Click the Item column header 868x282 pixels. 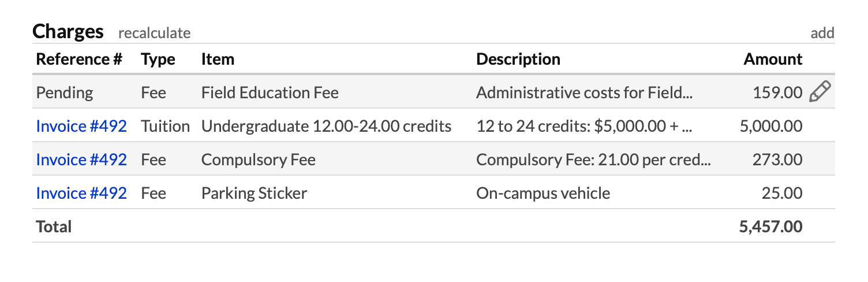pos(218,59)
